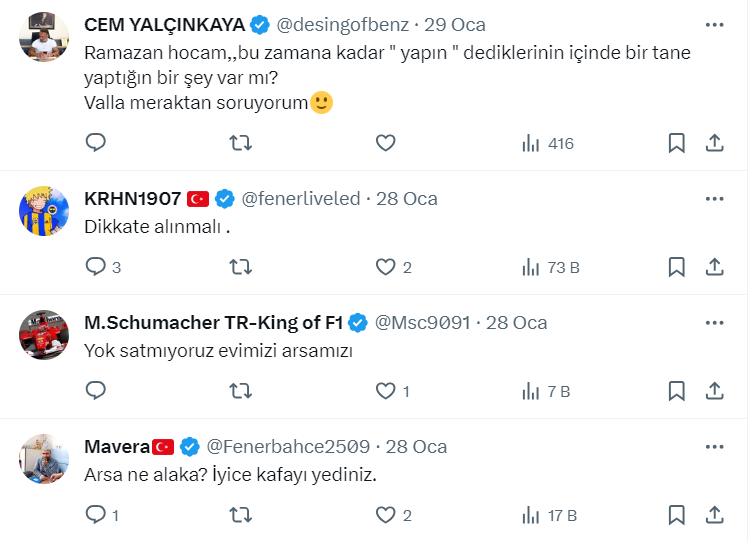750x542 pixels.
Task: Like KRHN1907's 'Dikkate alınmalı' tweet
Action: (x=386, y=267)
